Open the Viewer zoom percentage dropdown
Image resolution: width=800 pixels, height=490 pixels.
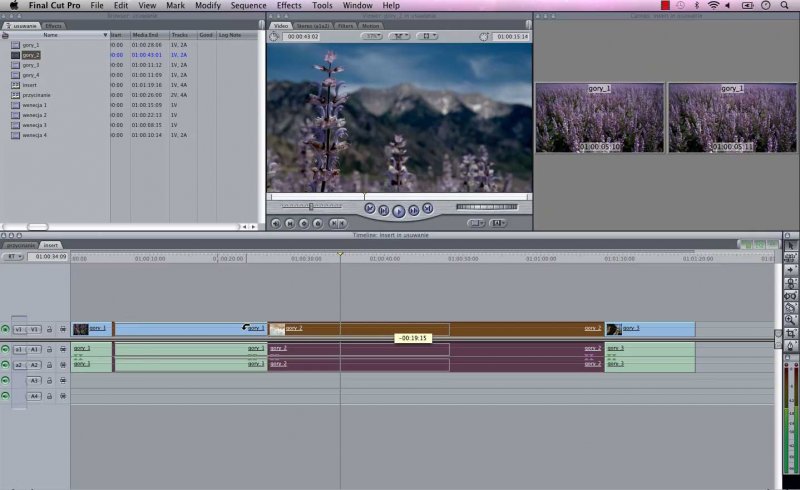pos(372,36)
